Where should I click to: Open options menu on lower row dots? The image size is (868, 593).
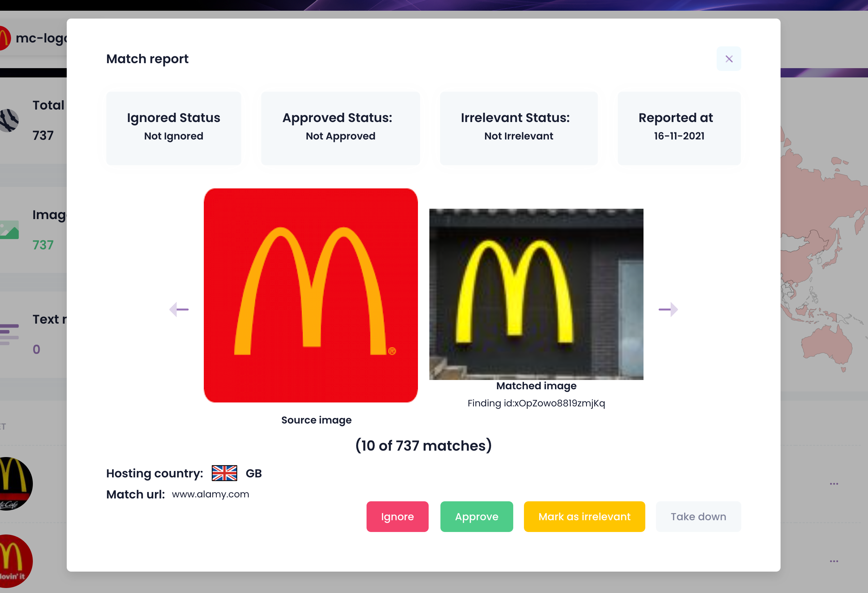834,561
